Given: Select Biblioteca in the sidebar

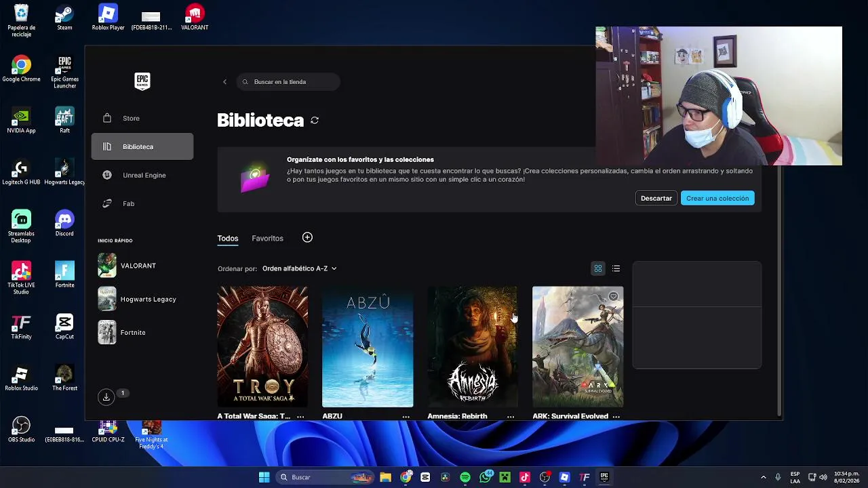Looking at the screenshot, I should [142, 146].
